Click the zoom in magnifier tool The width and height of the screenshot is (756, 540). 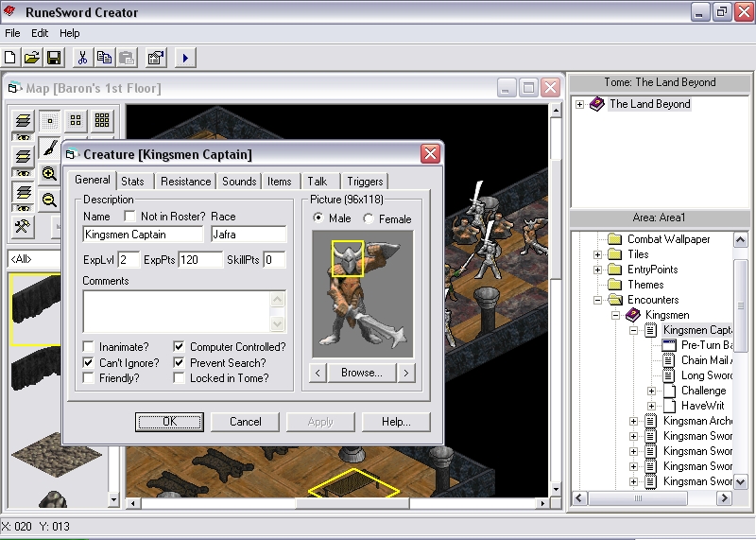point(50,174)
